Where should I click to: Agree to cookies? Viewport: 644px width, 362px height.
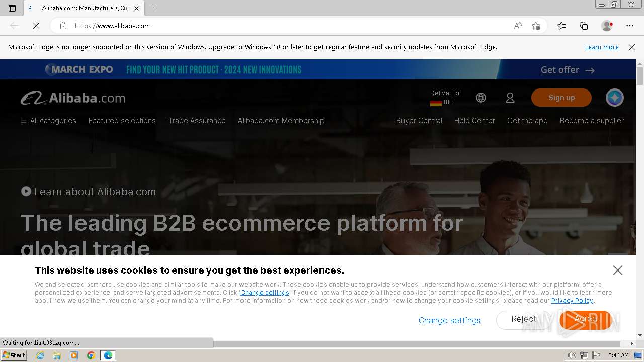[x=586, y=319]
